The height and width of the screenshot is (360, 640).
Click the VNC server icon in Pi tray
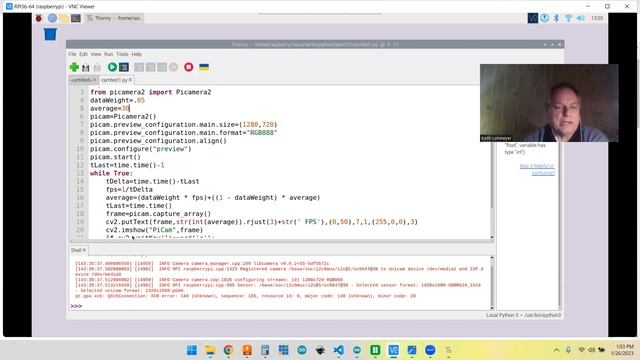[x=533, y=18]
